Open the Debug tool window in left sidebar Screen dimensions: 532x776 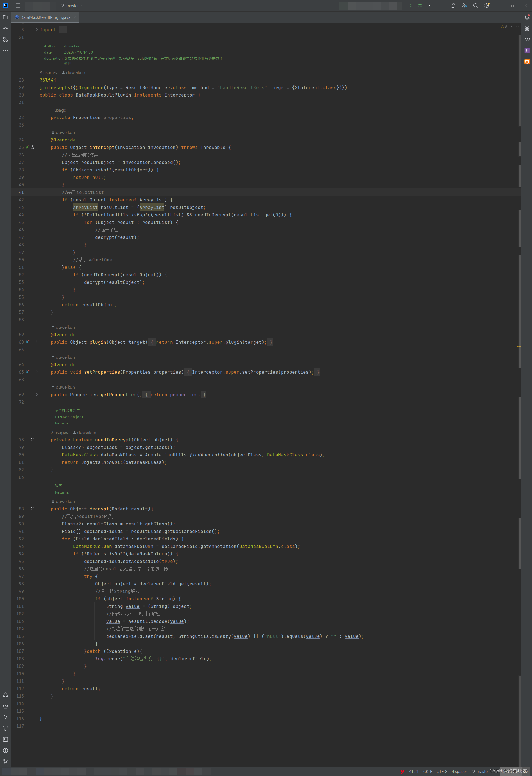[x=6, y=695]
